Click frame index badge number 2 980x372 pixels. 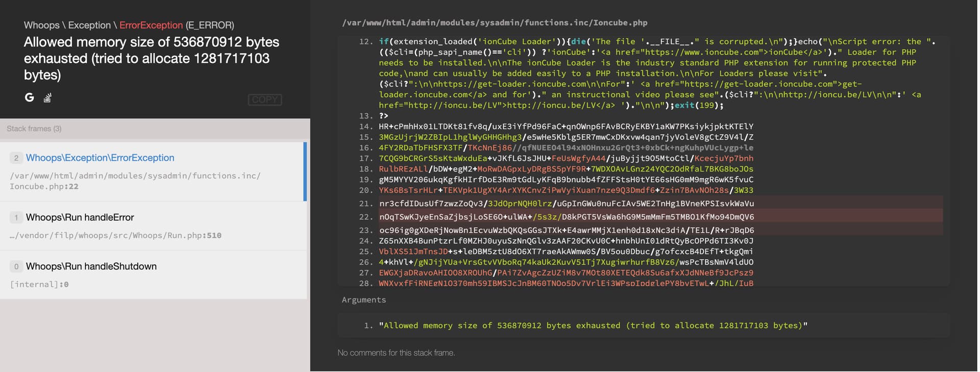[16, 158]
